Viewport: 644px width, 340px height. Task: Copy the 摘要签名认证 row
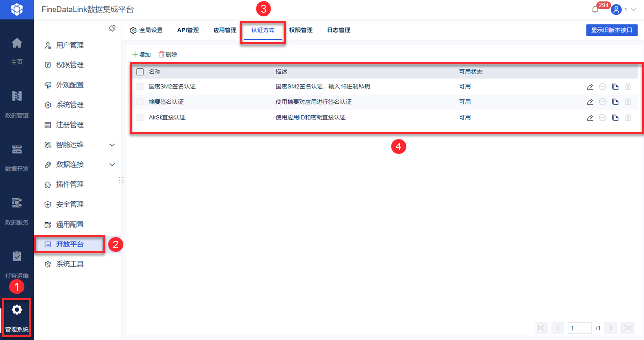point(615,102)
